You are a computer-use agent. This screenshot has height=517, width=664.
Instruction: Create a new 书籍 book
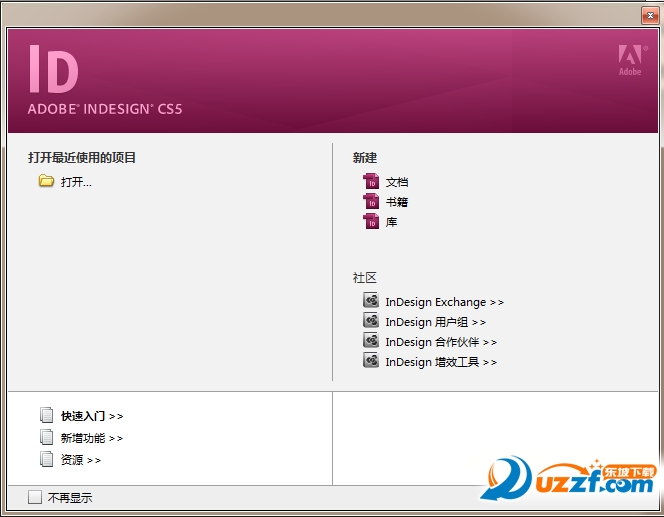point(397,202)
